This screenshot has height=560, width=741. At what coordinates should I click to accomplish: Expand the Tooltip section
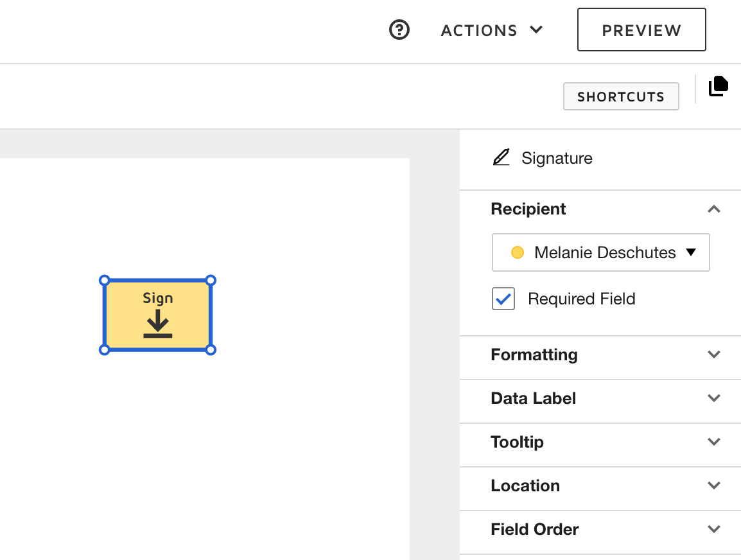(x=713, y=442)
